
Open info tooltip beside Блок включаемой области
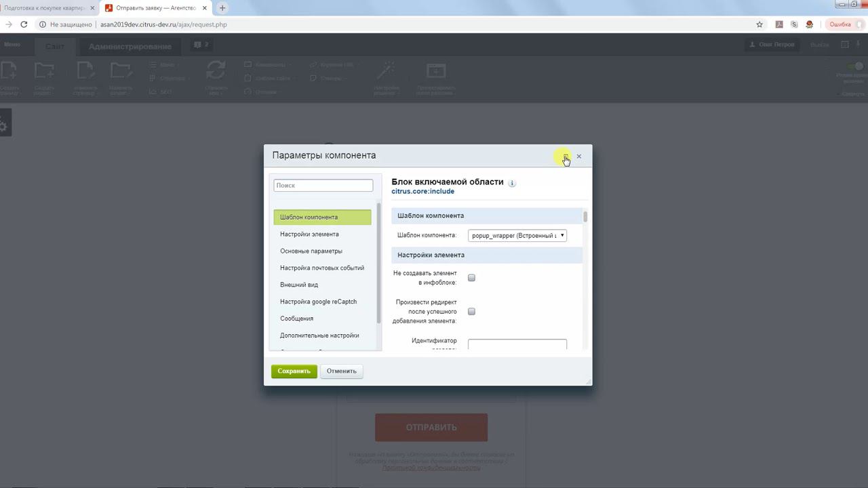tap(512, 183)
